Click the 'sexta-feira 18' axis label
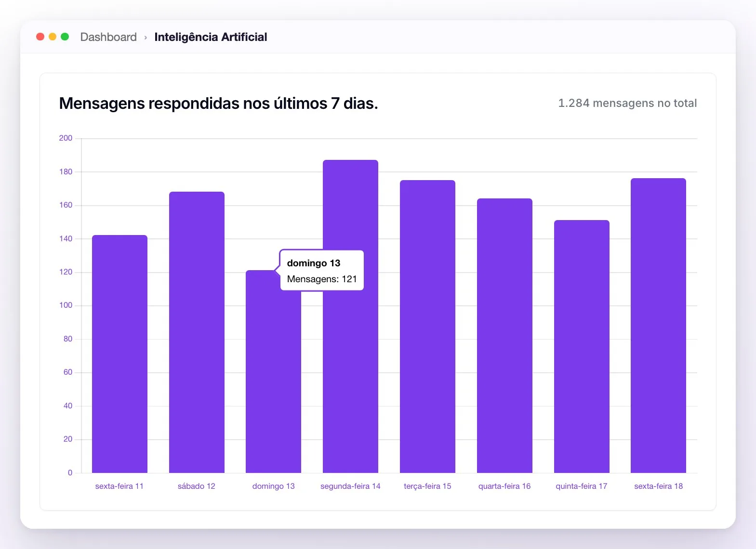 (658, 486)
